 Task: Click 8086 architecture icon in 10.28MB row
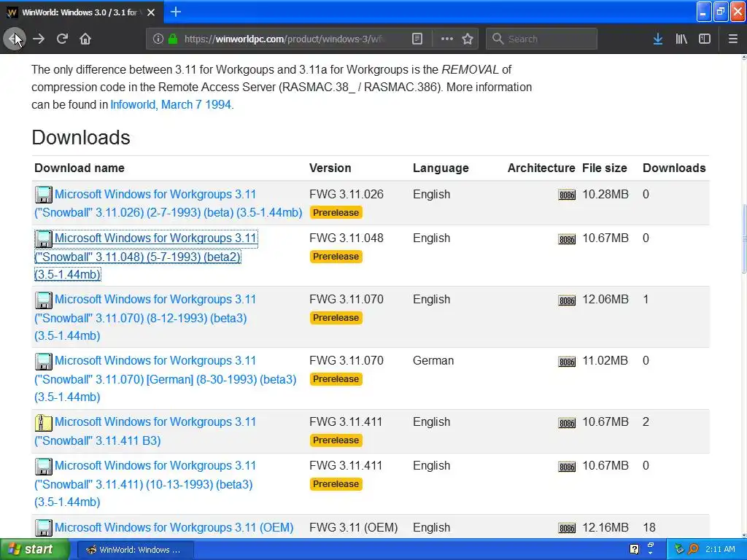tap(566, 195)
